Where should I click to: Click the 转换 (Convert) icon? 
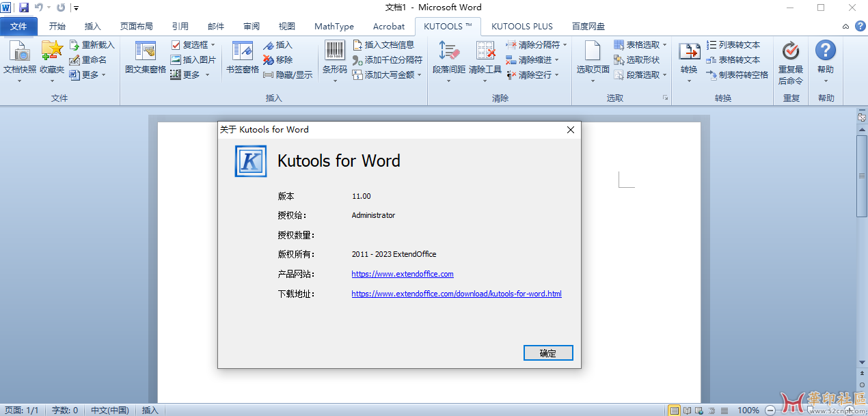tap(689, 51)
